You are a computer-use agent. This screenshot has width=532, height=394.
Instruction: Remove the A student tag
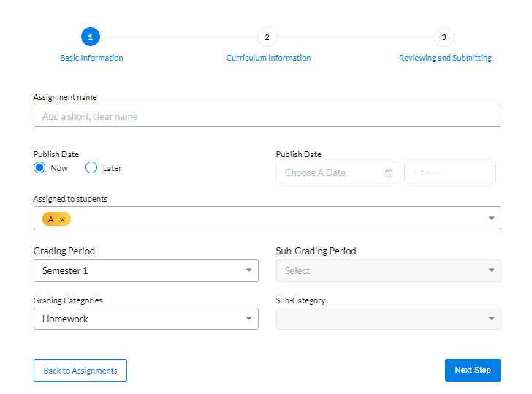point(62,219)
